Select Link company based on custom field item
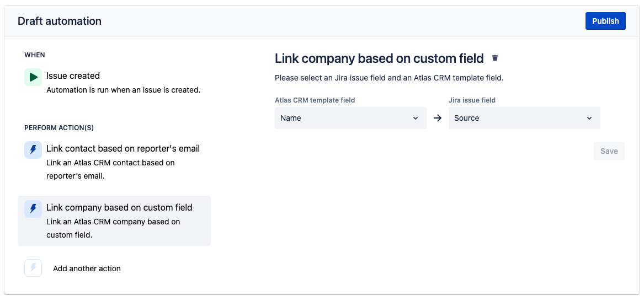This screenshot has width=644, height=301. [x=119, y=207]
